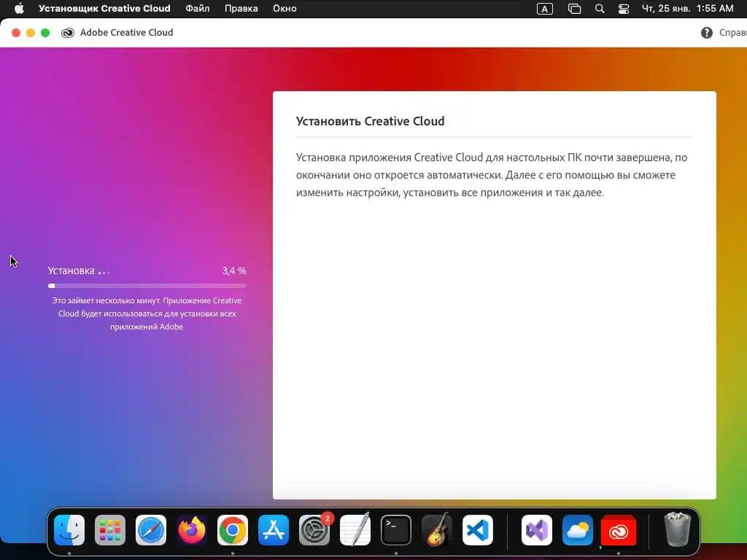747x560 pixels.
Task: Open the Правка menu
Action: (241, 9)
